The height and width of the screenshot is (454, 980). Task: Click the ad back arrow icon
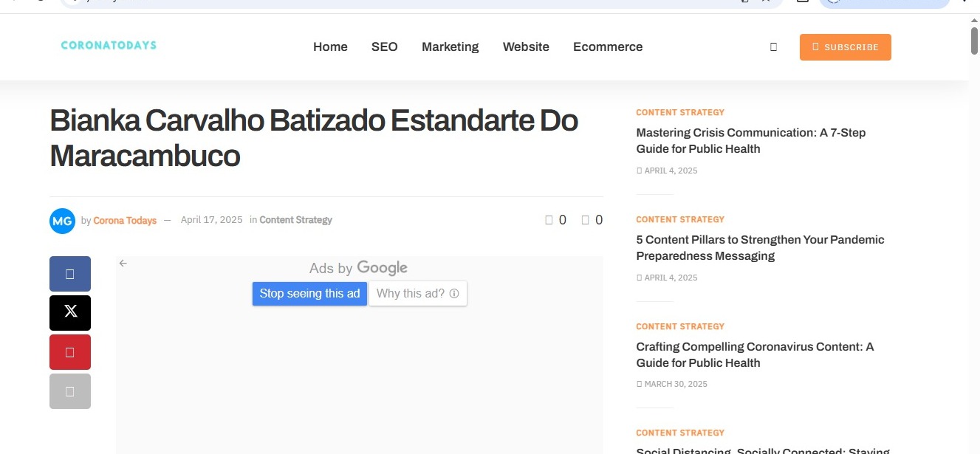[123, 264]
